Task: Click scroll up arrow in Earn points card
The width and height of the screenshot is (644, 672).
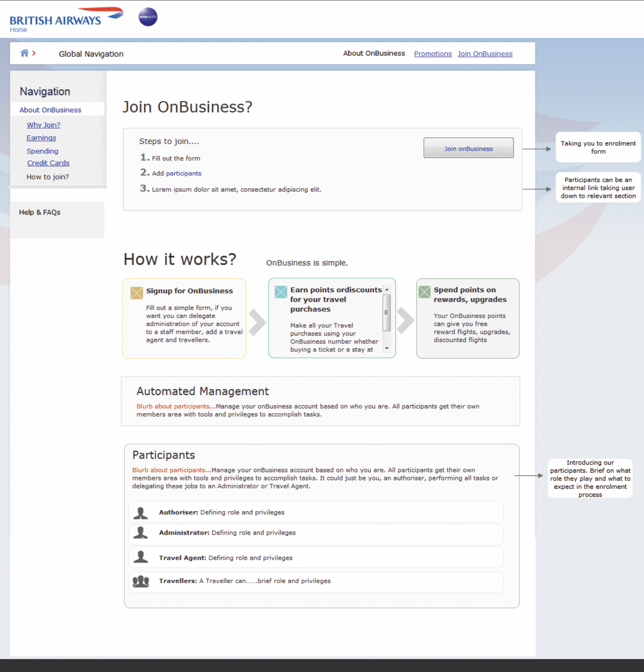Action: pos(387,290)
